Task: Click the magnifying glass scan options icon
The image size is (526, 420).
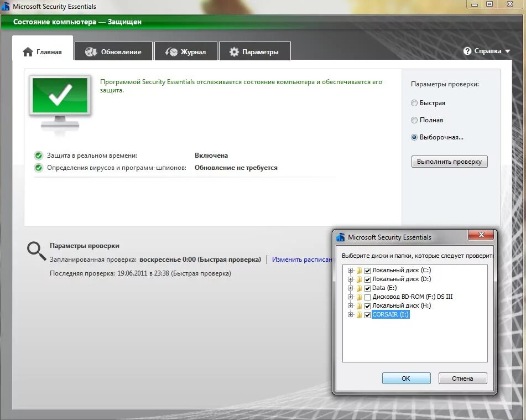Action: tap(37, 251)
